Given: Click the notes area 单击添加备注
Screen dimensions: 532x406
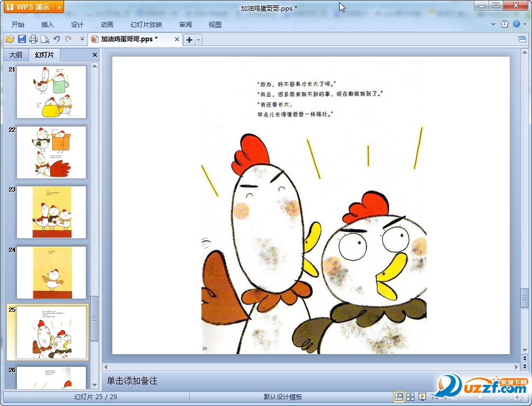Looking at the screenshot, I should (132, 381).
